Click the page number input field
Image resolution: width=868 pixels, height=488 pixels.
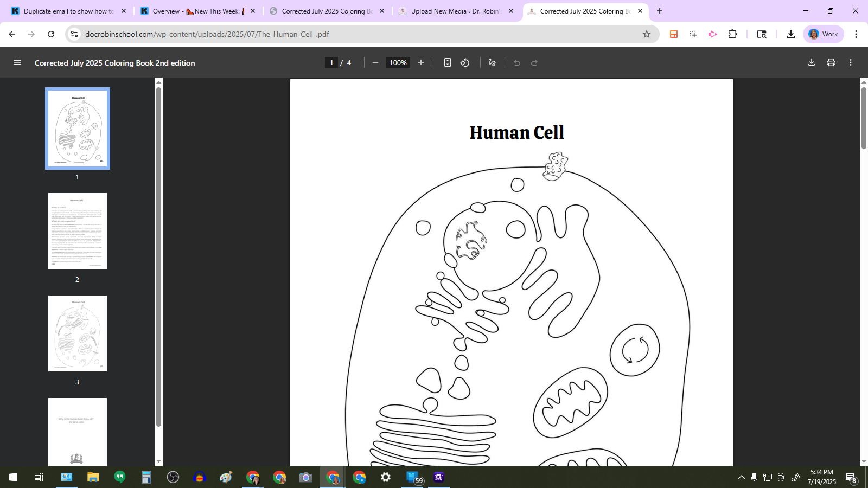pyautogui.click(x=331, y=63)
